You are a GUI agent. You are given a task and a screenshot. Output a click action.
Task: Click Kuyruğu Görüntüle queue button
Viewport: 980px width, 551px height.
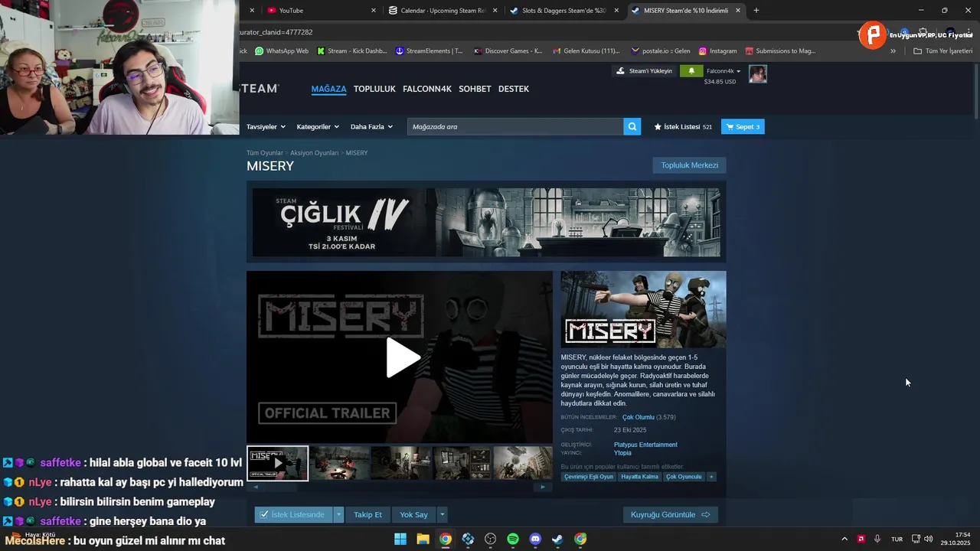pyautogui.click(x=670, y=514)
